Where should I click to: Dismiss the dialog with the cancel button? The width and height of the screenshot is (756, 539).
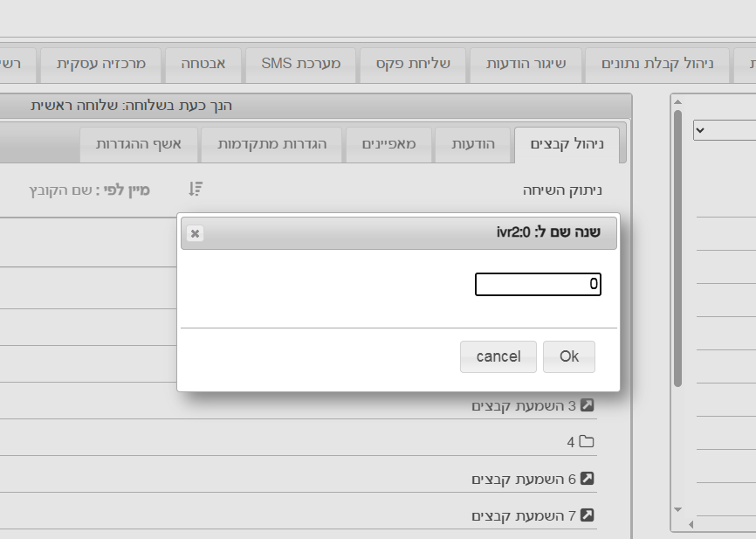pos(498,356)
